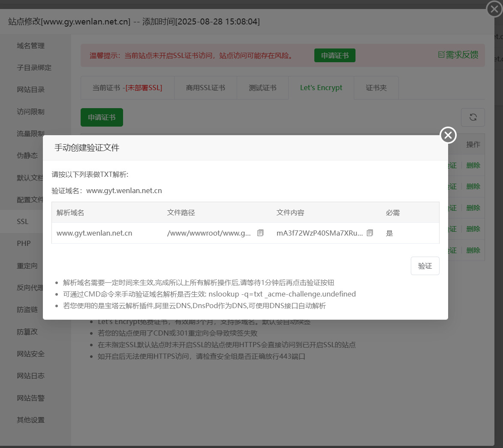Open 子目录绑定 in sidebar

34,68
